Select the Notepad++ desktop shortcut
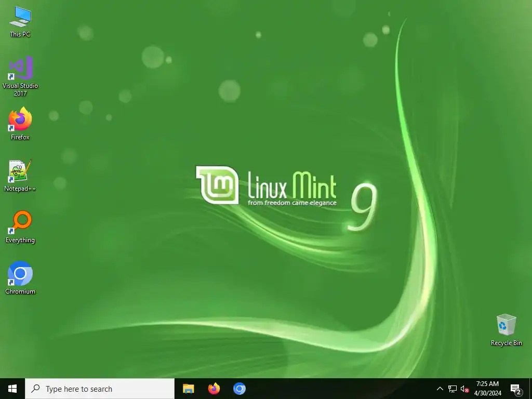This screenshot has width=532, height=399. tap(20, 176)
